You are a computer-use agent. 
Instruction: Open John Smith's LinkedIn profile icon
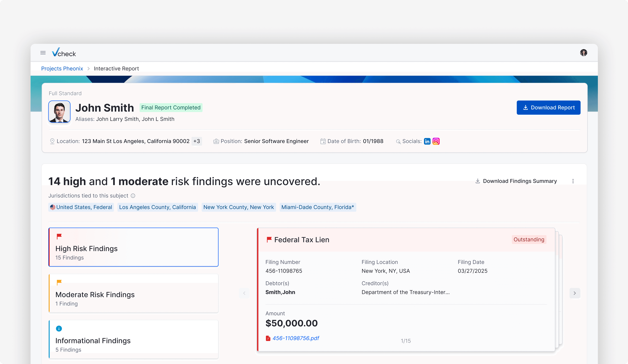[x=427, y=141]
